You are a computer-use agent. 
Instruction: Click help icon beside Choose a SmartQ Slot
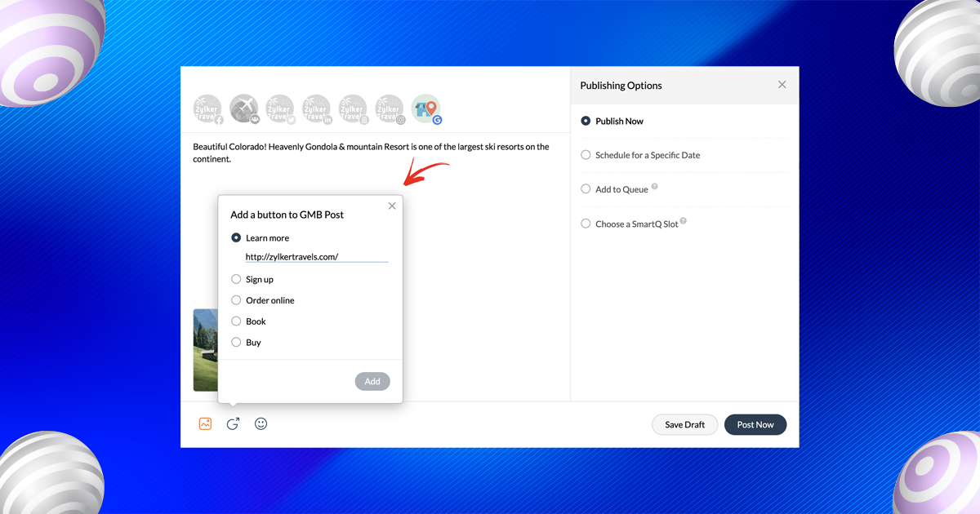coord(684,220)
